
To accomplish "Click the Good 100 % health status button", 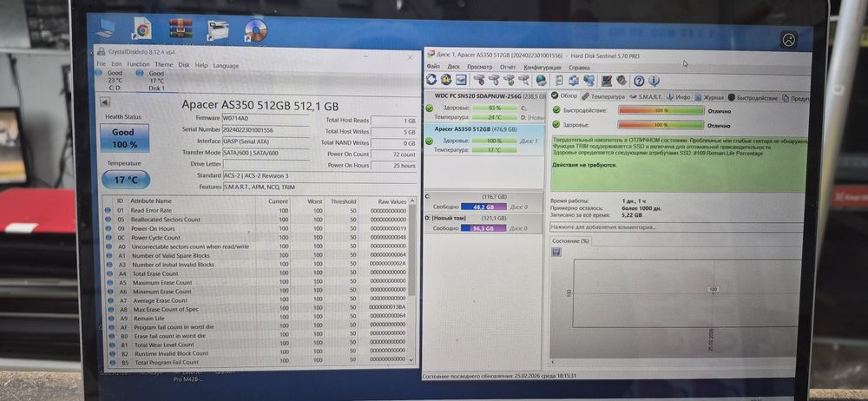I will pos(124,139).
